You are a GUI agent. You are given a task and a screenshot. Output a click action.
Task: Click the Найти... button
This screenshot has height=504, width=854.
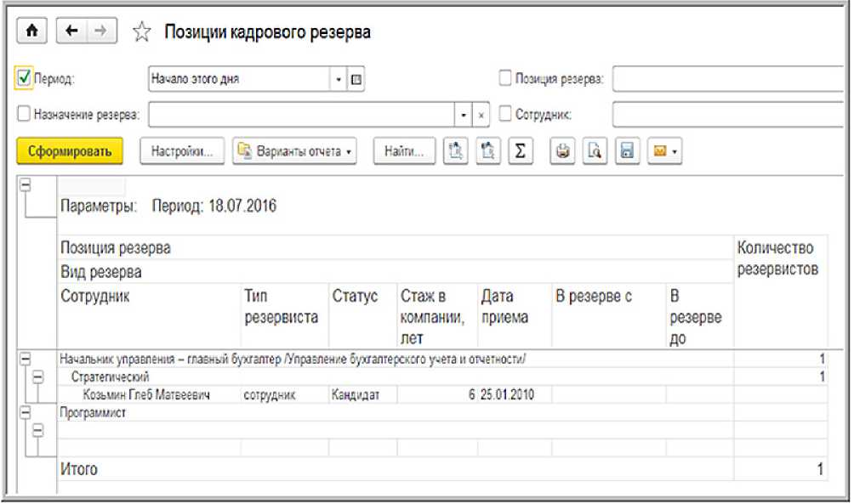(x=404, y=150)
